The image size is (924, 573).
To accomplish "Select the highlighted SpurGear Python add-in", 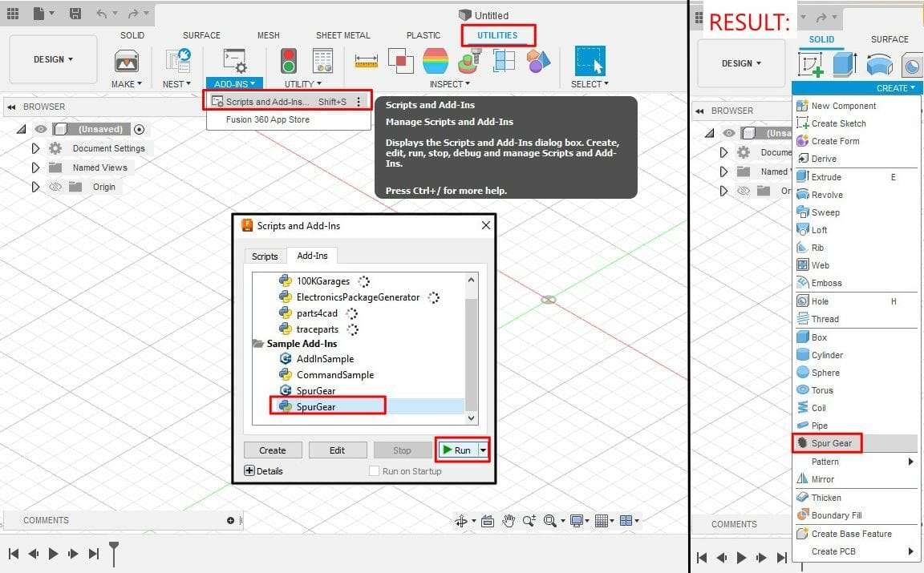I will [x=316, y=406].
